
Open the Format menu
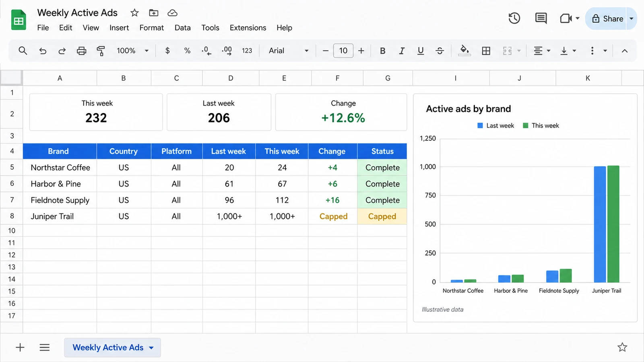[x=151, y=28]
